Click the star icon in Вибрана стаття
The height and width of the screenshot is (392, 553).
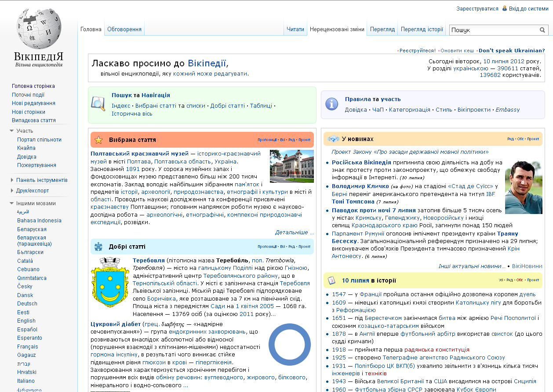98,140
